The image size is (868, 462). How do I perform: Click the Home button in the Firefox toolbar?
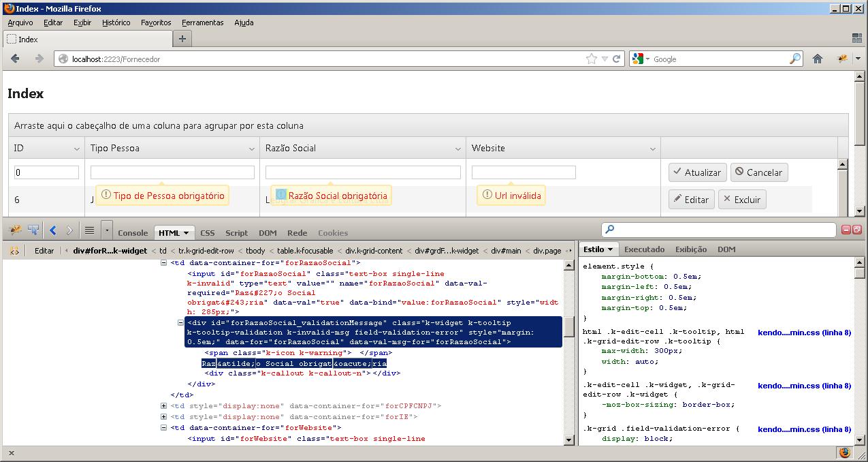818,59
